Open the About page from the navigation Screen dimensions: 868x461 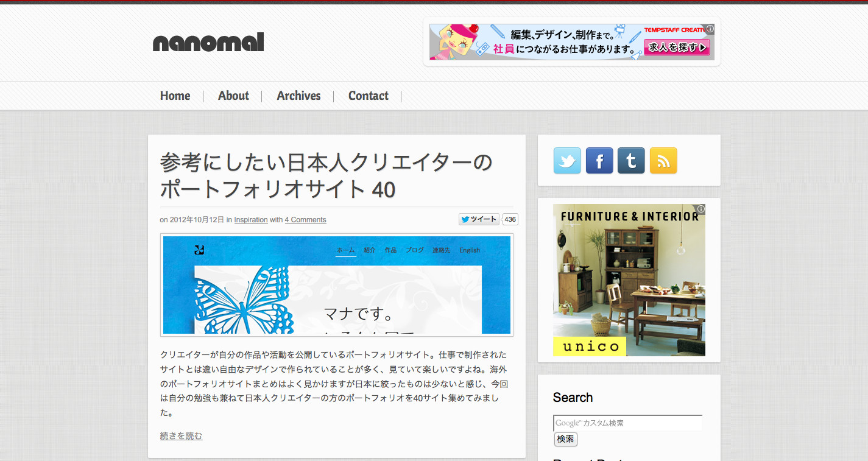coord(233,96)
